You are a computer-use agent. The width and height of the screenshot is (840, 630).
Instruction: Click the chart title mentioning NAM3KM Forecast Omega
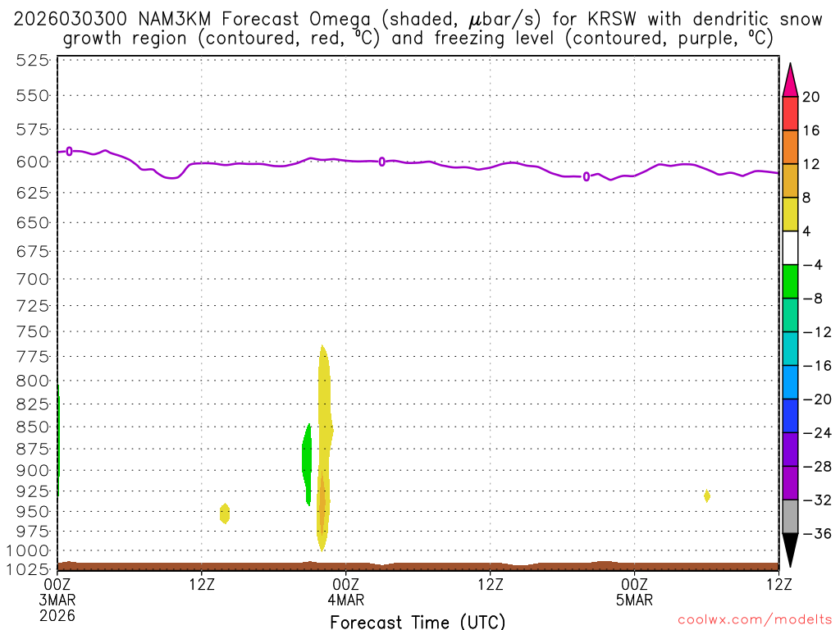coord(418,29)
